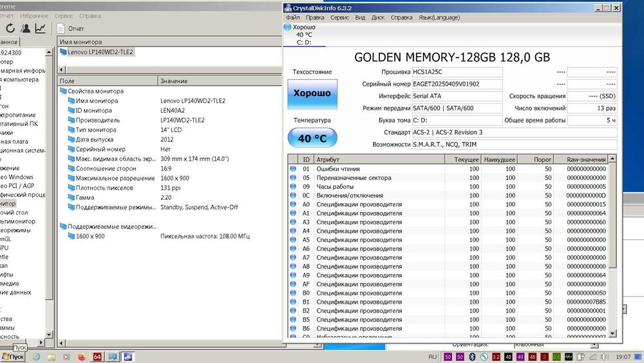Click the Атрибут column header
This screenshot has width=644, height=363.
[379, 159]
